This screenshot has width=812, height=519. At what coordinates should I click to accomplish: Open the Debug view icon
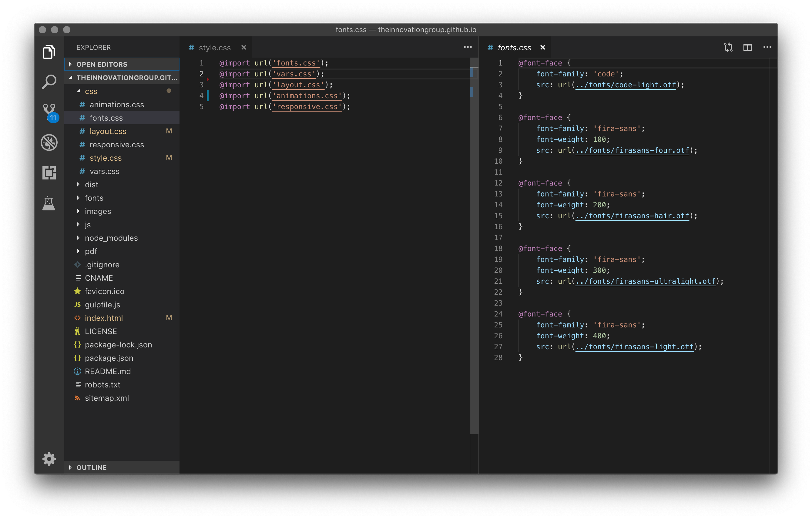[x=49, y=142]
